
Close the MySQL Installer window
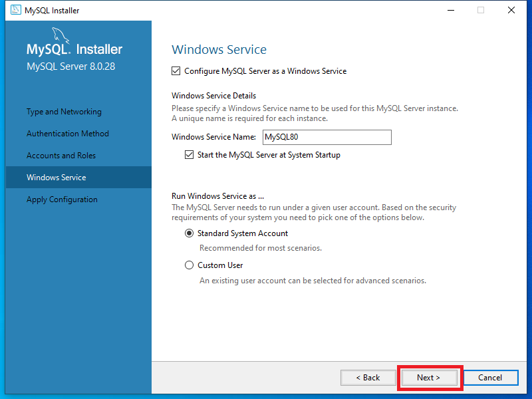tap(511, 10)
